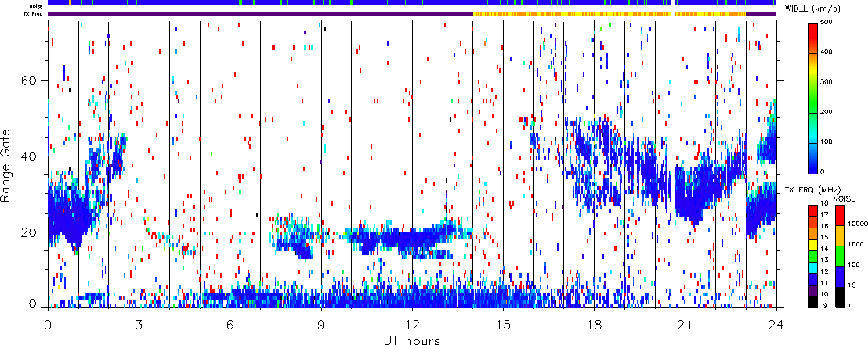The width and height of the screenshot is (868, 345).
Task: Click the 24 tick label on the time axis
Action: [776, 323]
